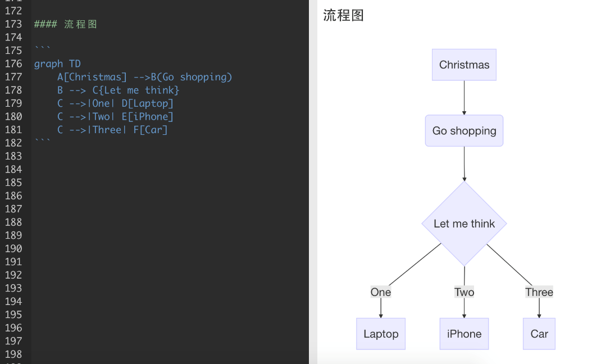Click the Three edge label in the preview
This screenshot has height=364, width=592.
tap(539, 292)
